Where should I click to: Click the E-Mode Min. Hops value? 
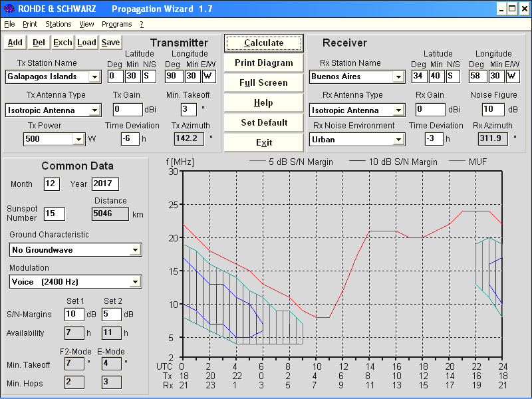[x=111, y=382]
